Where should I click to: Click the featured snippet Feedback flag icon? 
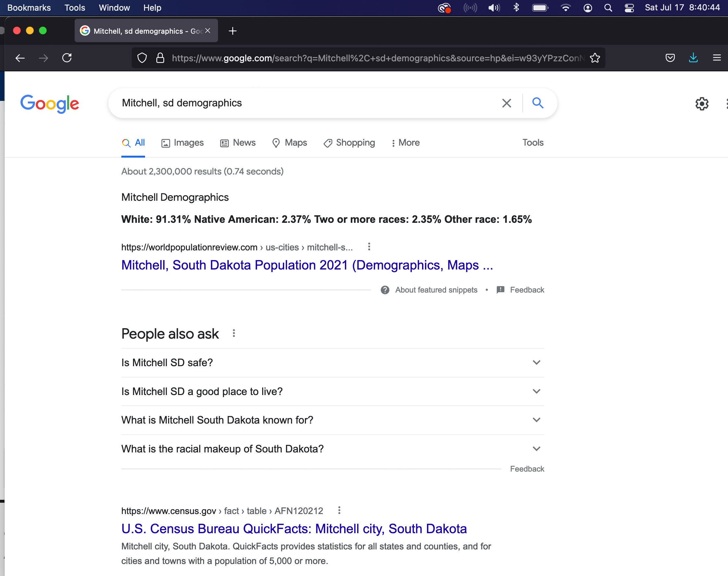tap(500, 290)
